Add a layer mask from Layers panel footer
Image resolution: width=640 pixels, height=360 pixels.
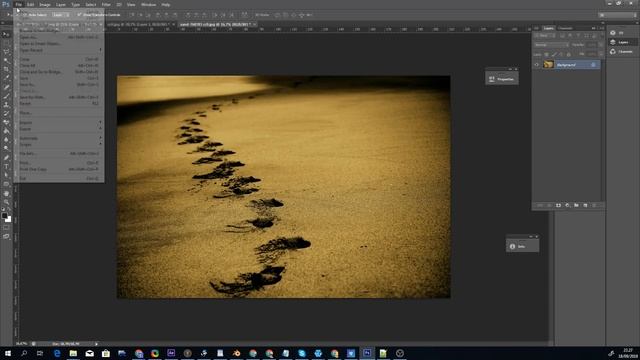[558, 205]
